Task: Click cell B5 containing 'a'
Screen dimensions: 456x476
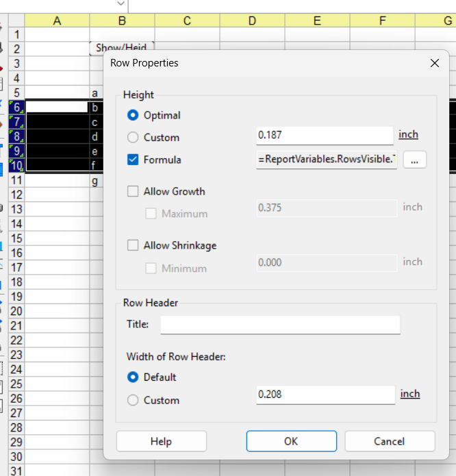Action: pos(97,92)
